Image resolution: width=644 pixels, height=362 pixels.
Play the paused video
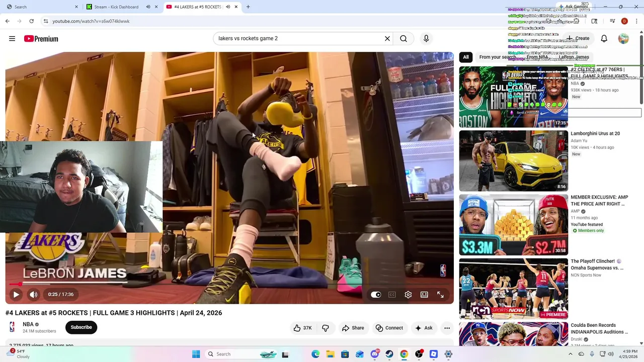point(16,295)
